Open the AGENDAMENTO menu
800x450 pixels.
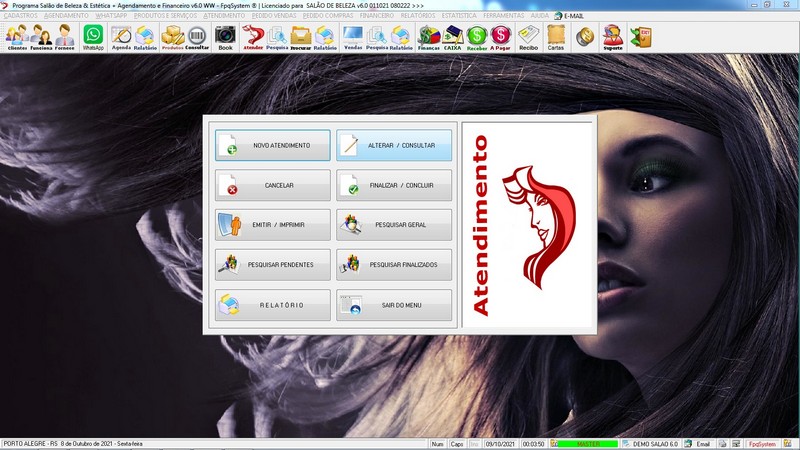pyautogui.click(x=66, y=16)
